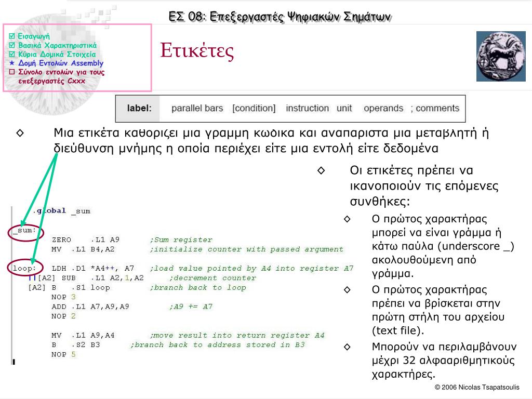Click the ';A9 += A7' comment
This screenshot has width=532, height=399.
(191, 307)
